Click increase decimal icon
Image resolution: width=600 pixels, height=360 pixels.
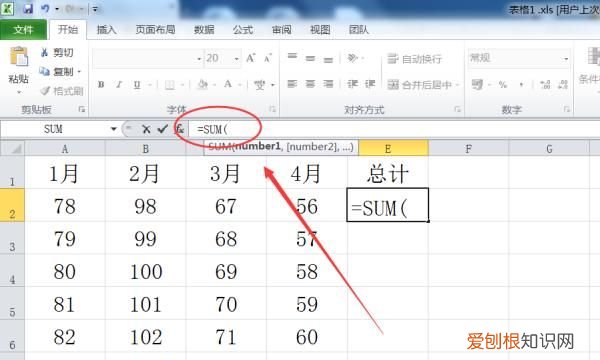pyautogui.click(x=545, y=85)
